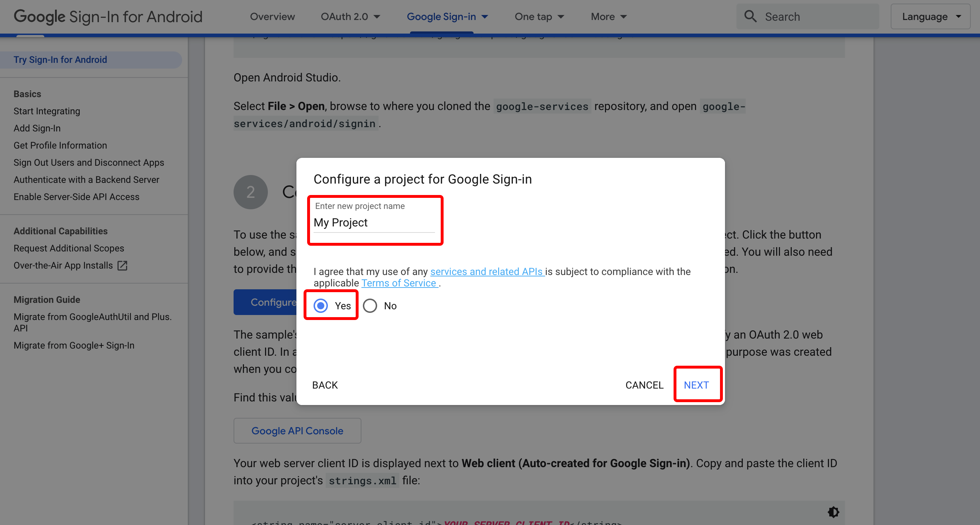Open Request Additional Scopes
This screenshot has width=980, height=525.
pos(69,248)
